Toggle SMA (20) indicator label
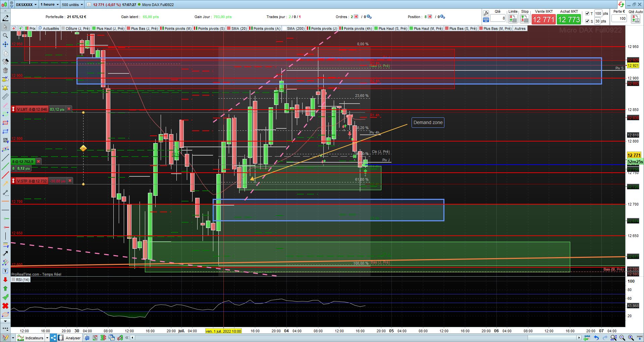The image size is (644, 342). point(237,28)
